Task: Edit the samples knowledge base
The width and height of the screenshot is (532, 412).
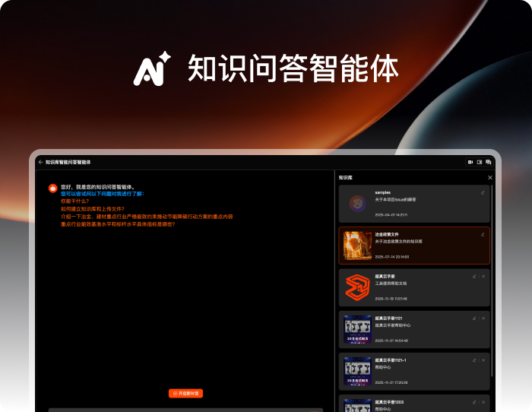Action: 483,192
